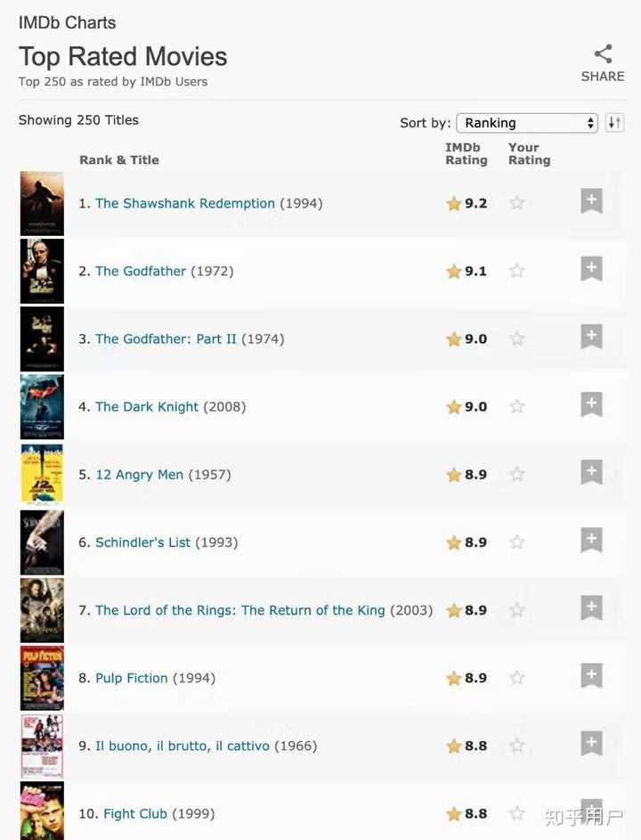Click the Share icon at top right
The height and width of the screenshot is (840, 641).
603,53
